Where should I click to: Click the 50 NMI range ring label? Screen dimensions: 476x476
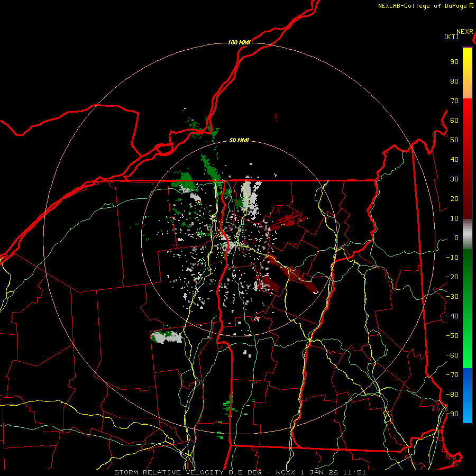pyautogui.click(x=239, y=140)
